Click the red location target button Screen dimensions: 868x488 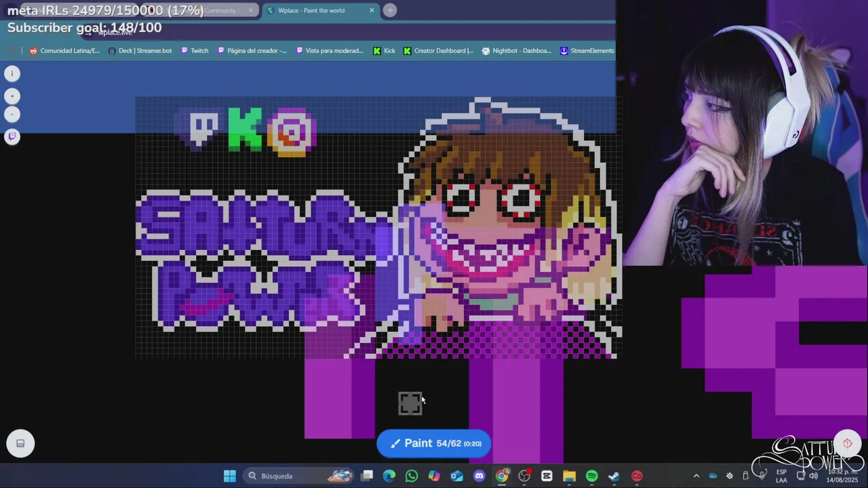[x=847, y=443]
